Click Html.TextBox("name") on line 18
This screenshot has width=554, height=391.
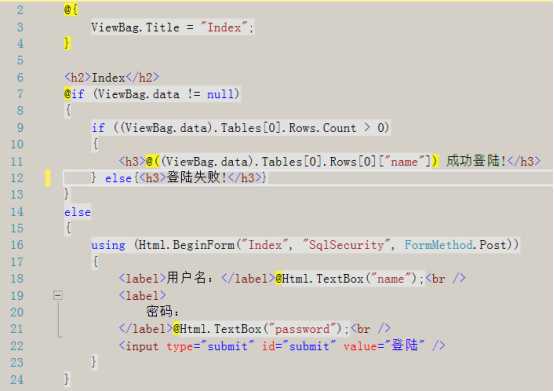click(x=349, y=279)
